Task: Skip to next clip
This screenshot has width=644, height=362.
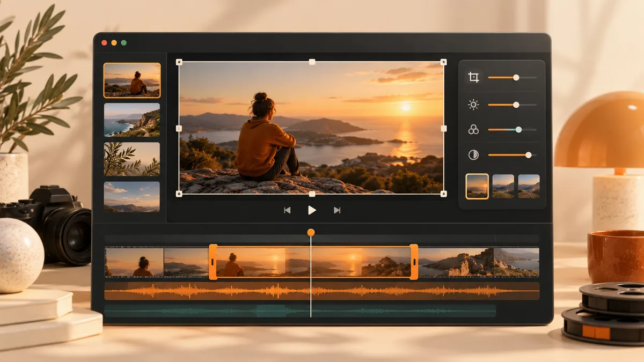Action: [337, 210]
